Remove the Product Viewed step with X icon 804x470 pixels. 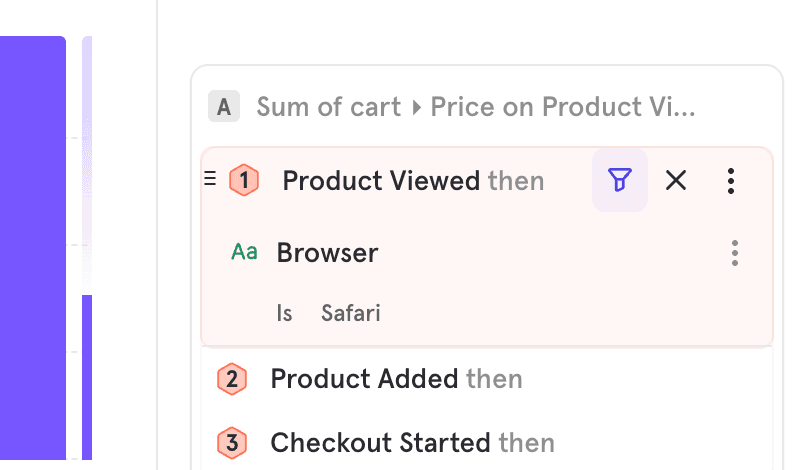676,180
